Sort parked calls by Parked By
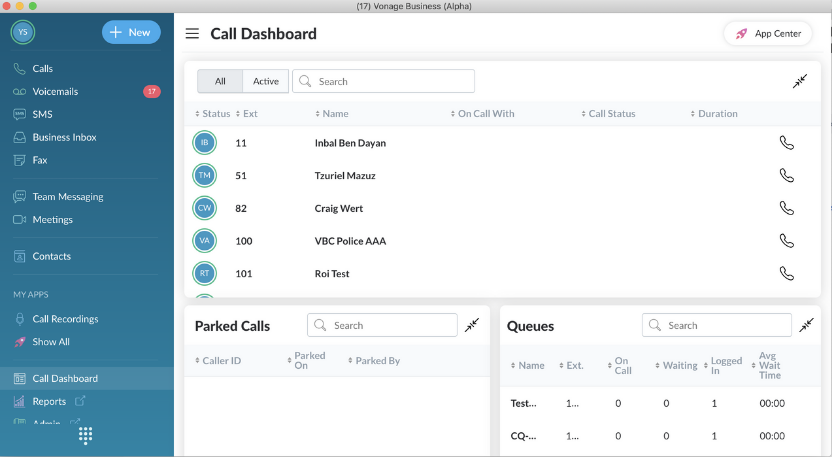 pos(374,360)
